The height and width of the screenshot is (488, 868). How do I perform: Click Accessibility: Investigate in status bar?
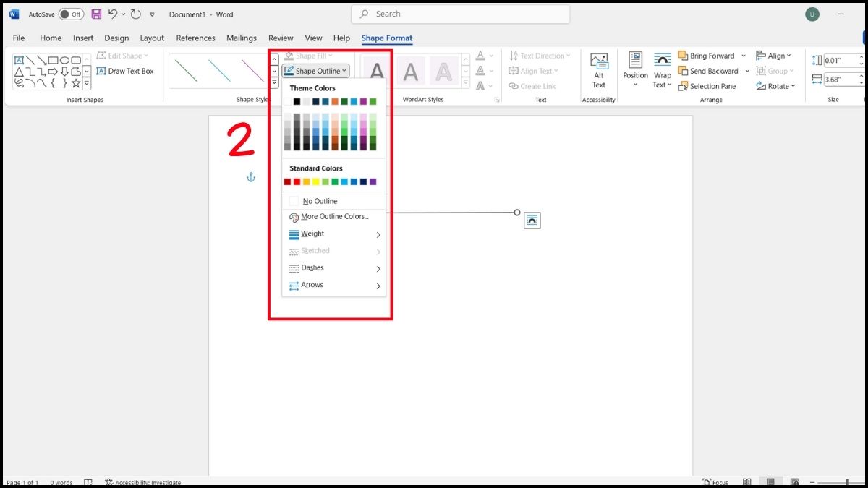point(142,482)
